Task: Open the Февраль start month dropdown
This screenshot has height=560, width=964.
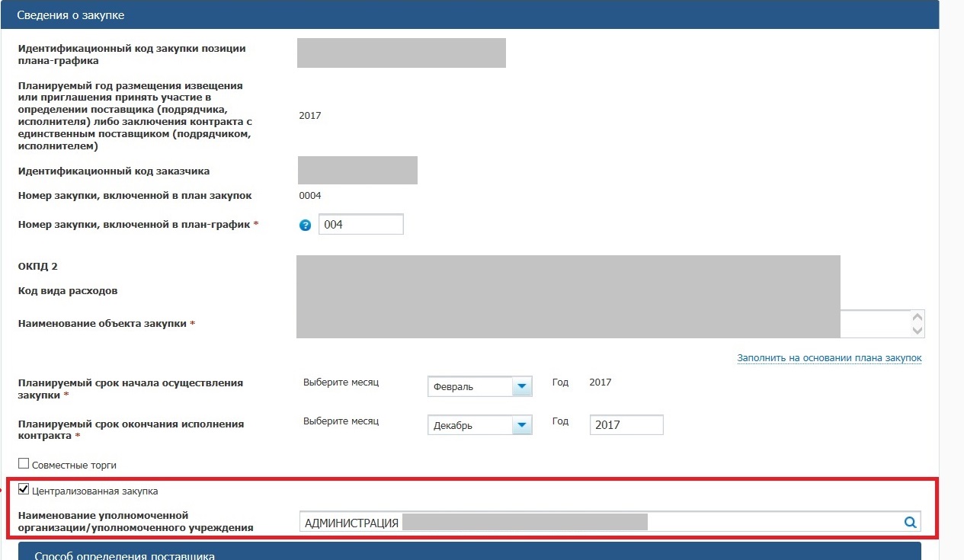Action: (521, 387)
